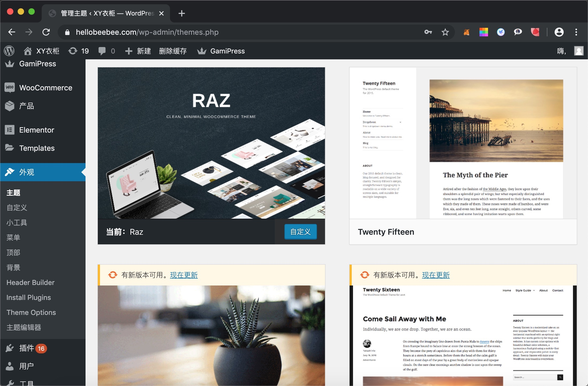588x386 pixels.
Task: Select the 菜单 menus submenu item
Action: [13, 237]
